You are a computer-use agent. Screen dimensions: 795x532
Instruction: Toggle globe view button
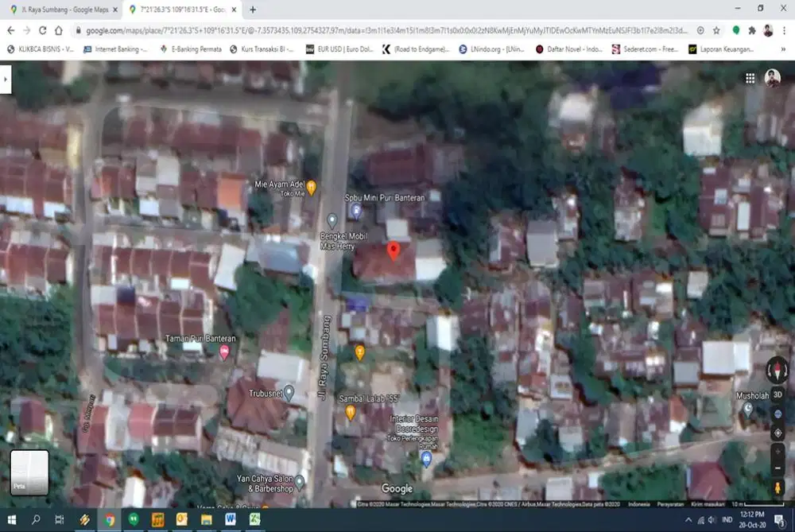[778, 414]
